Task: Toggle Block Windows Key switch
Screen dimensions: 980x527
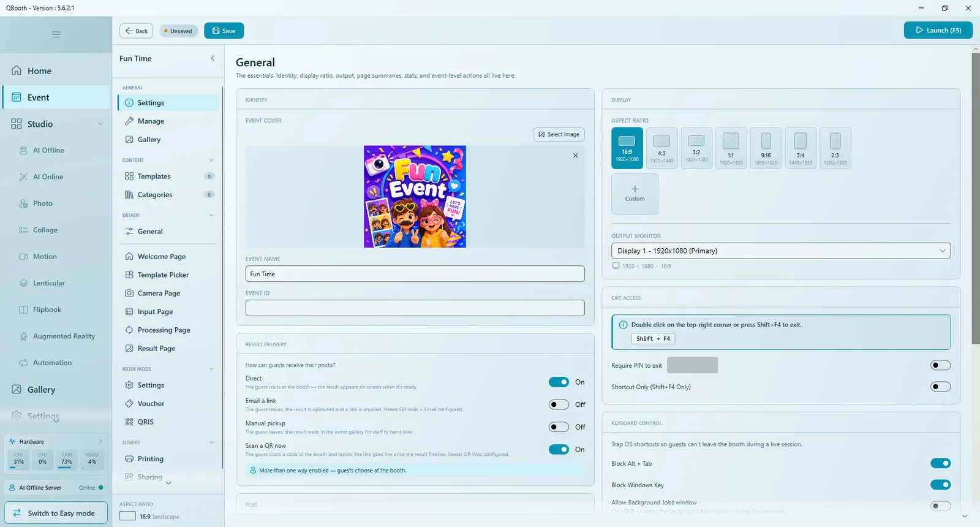Action: pos(940,485)
